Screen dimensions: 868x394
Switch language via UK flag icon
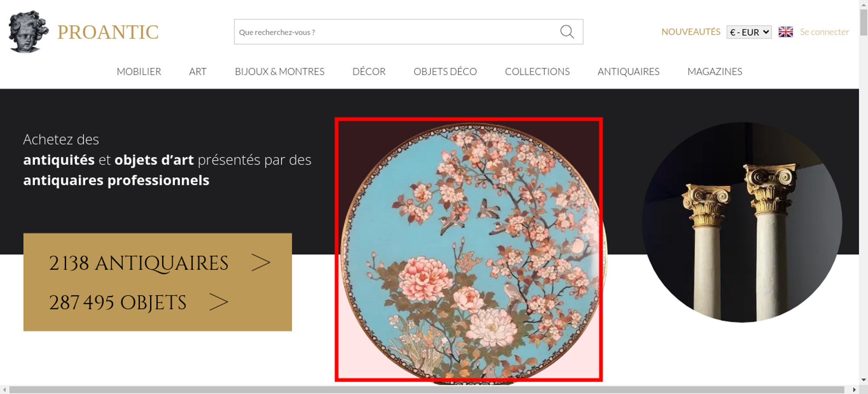[x=786, y=32]
